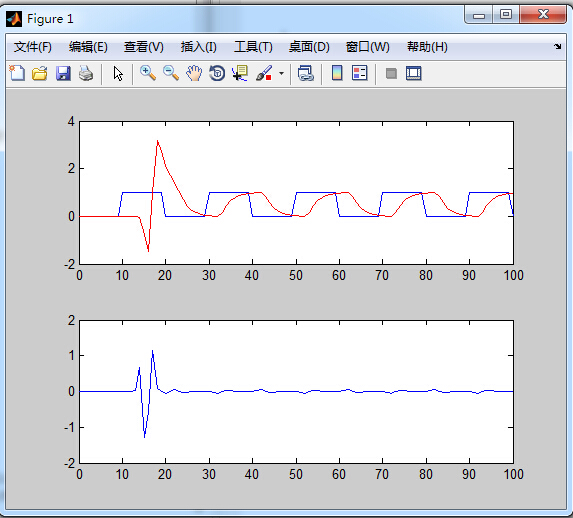The width and height of the screenshot is (573, 518).
Task: Open file with the folder icon
Action: [x=39, y=73]
